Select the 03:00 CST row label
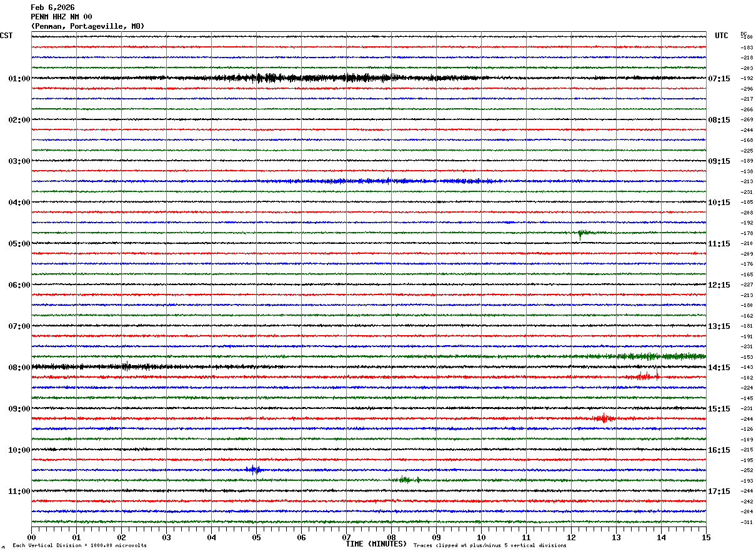Screen dimensions: 756x554 tap(19, 161)
